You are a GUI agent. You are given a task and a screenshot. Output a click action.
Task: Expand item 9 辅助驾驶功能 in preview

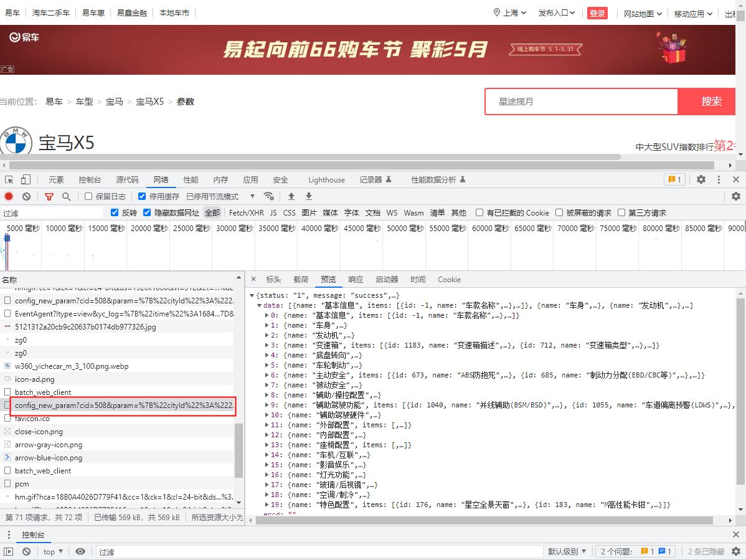click(267, 406)
